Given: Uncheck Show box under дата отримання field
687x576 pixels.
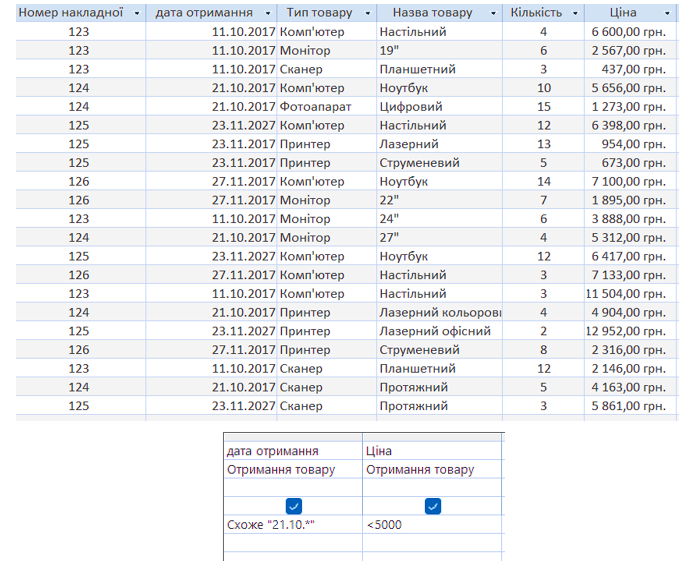Looking at the screenshot, I should [x=293, y=506].
